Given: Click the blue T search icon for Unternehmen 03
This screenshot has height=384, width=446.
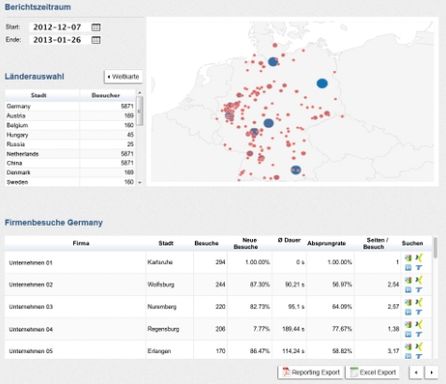Looking at the screenshot, I should point(419,312).
